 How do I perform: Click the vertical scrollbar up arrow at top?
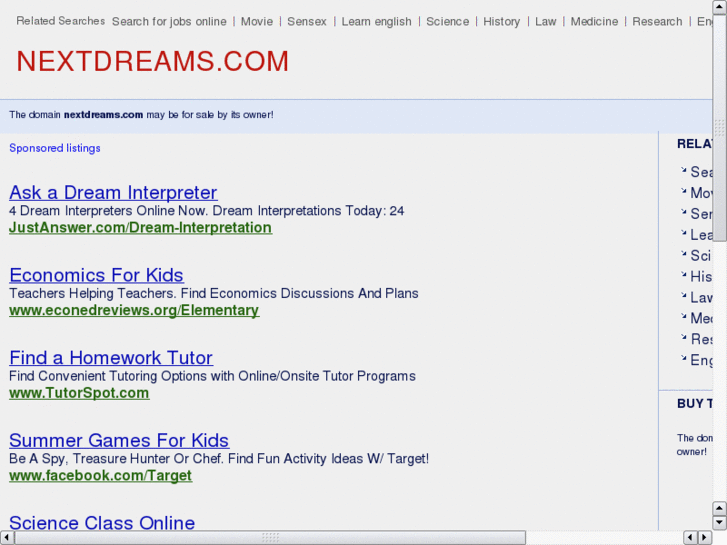tap(719, 7)
